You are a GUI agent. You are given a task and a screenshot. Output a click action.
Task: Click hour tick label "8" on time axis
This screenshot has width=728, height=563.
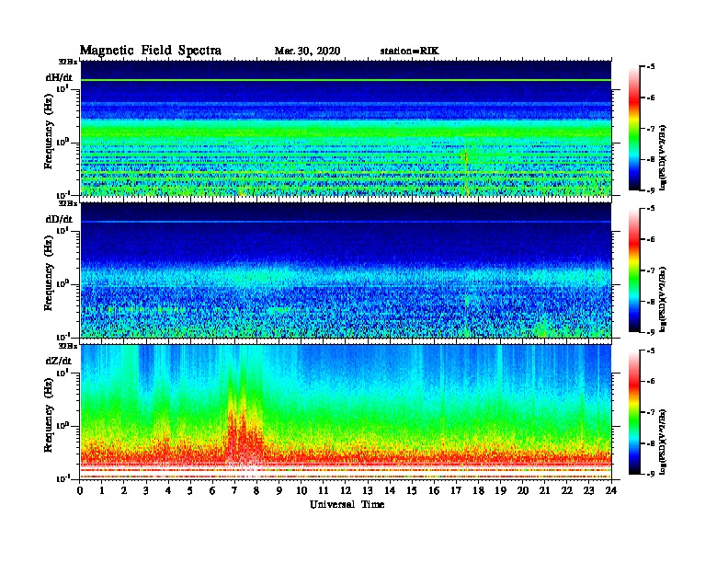click(x=256, y=491)
